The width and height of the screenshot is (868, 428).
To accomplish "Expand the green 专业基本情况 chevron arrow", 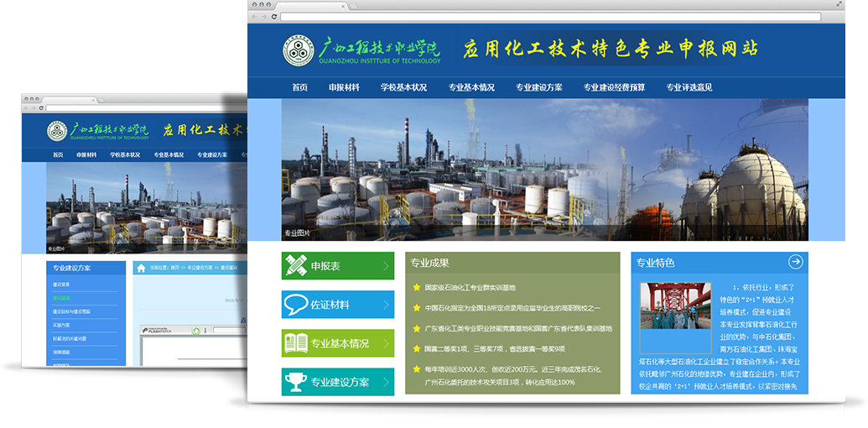I will coord(385,343).
